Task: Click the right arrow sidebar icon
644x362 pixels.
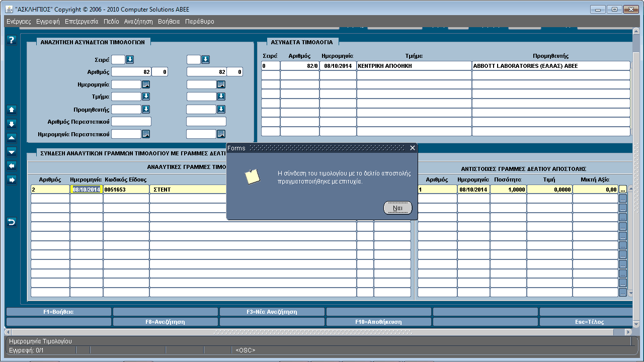Action: point(12,179)
